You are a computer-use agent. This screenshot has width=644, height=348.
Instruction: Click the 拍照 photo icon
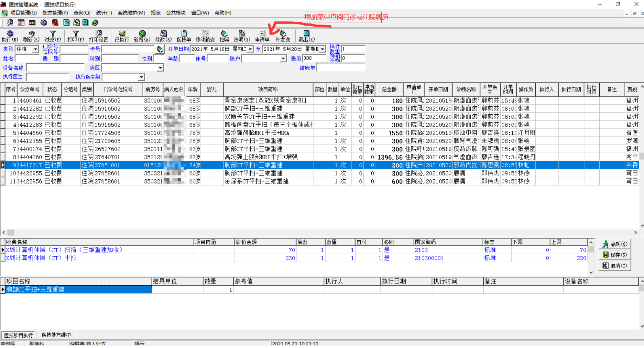(x=224, y=36)
